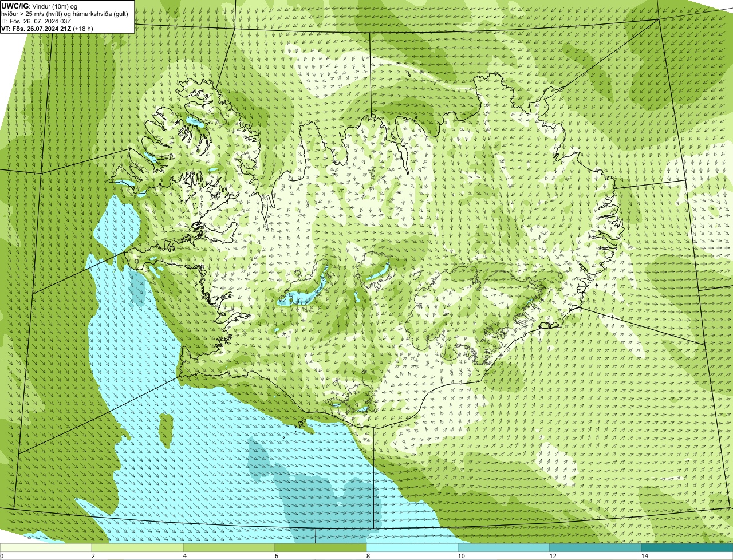This screenshot has width=733, height=560.
Task: Click the 8–10 m/s light cyan legend band
Action: click(x=412, y=547)
